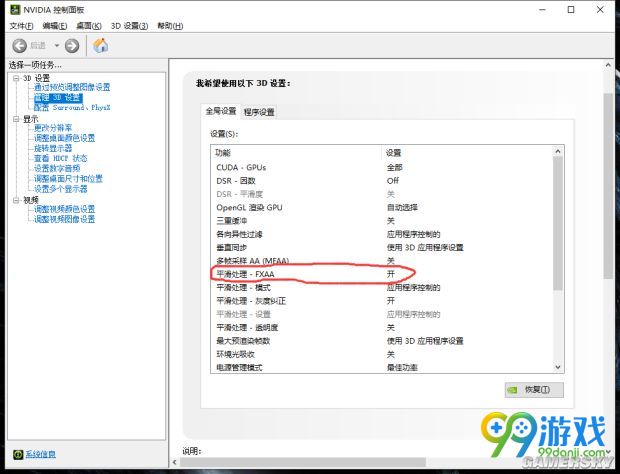Collapse the 视频 tree node
Image resolution: width=620 pixels, height=474 pixels.
(16, 200)
